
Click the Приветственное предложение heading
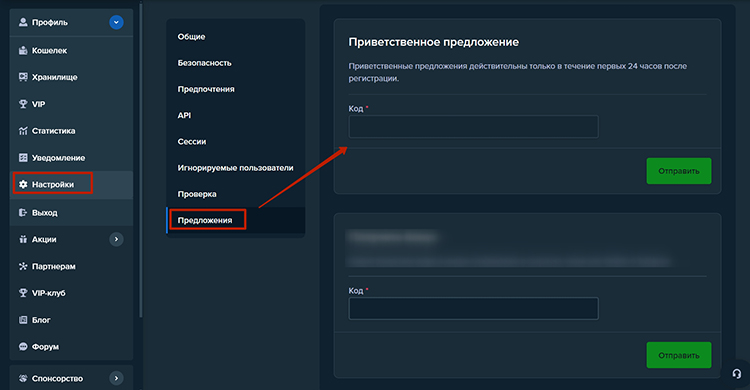(x=433, y=42)
